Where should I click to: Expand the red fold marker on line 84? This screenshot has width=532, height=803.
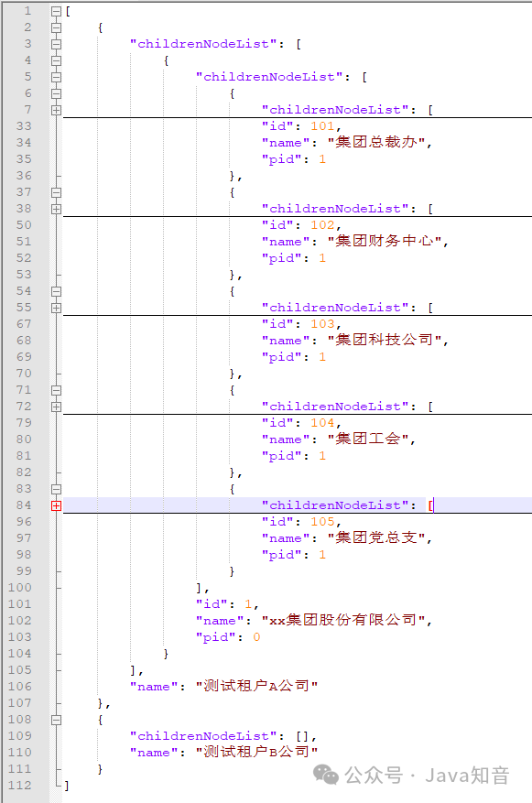[x=57, y=505]
